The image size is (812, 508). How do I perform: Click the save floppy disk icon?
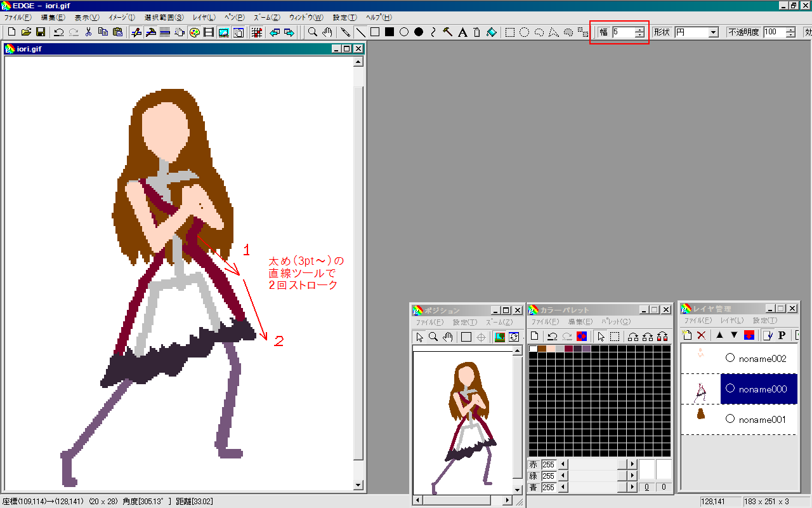[x=40, y=32]
